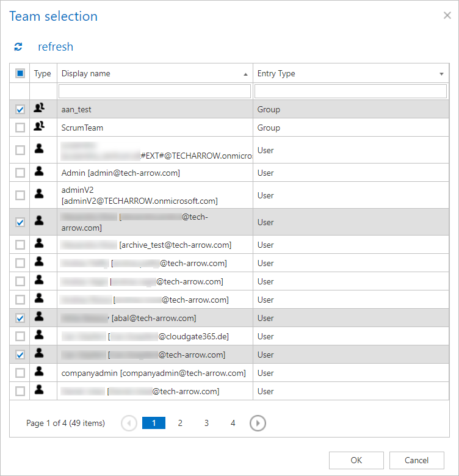The image size is (459, 476).
Task: Go to page 2
Action: pos(180,423)
